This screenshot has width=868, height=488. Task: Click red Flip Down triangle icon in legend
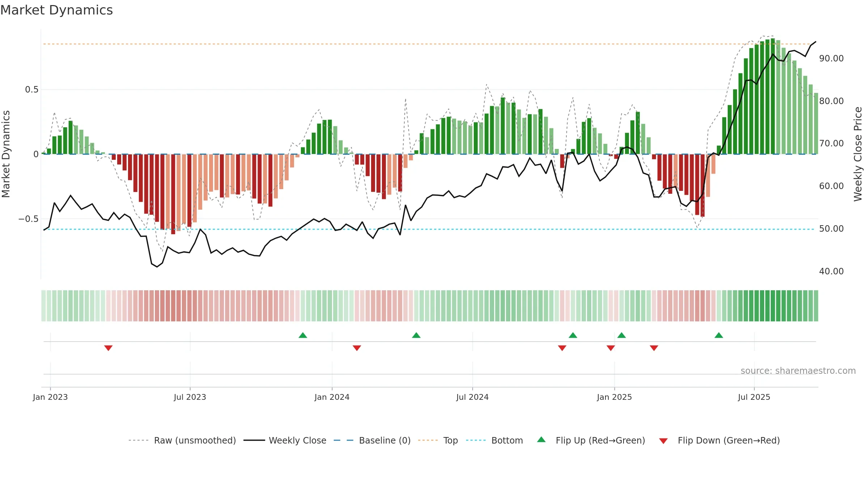pos(663,441)
